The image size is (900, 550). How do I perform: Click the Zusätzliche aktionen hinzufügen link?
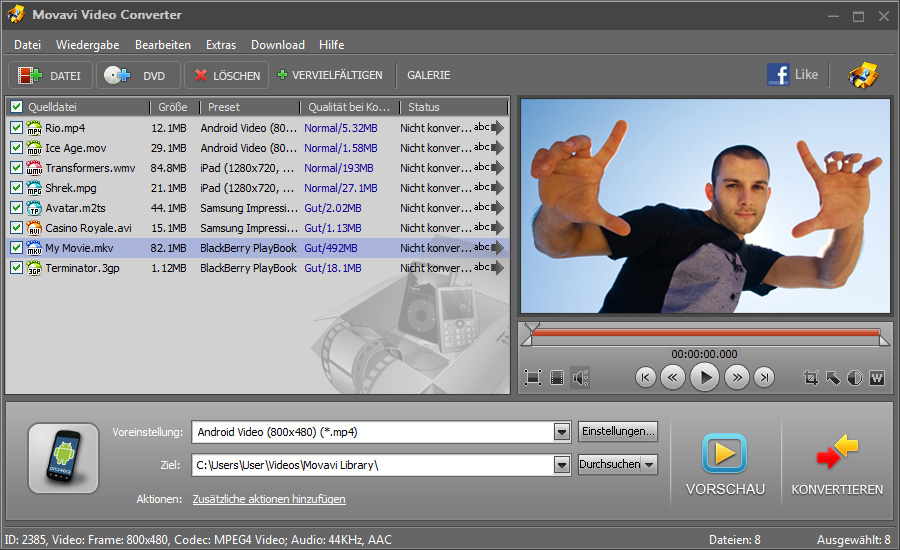tap(269, 499)
